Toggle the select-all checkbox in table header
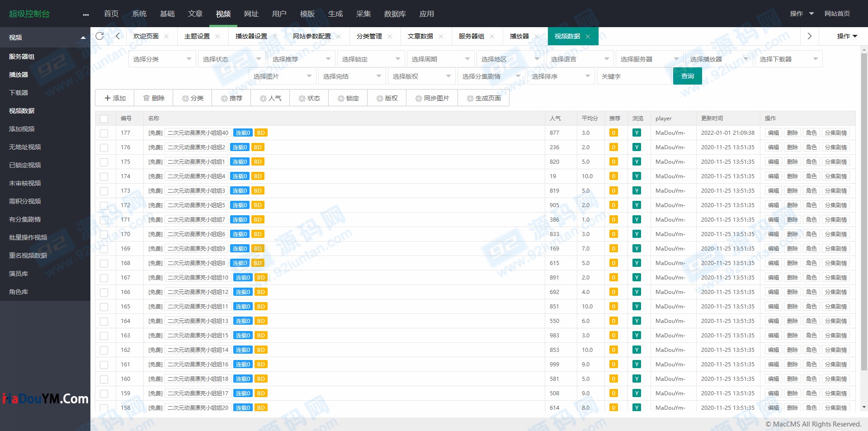868x431 pixels. point(104,118)
